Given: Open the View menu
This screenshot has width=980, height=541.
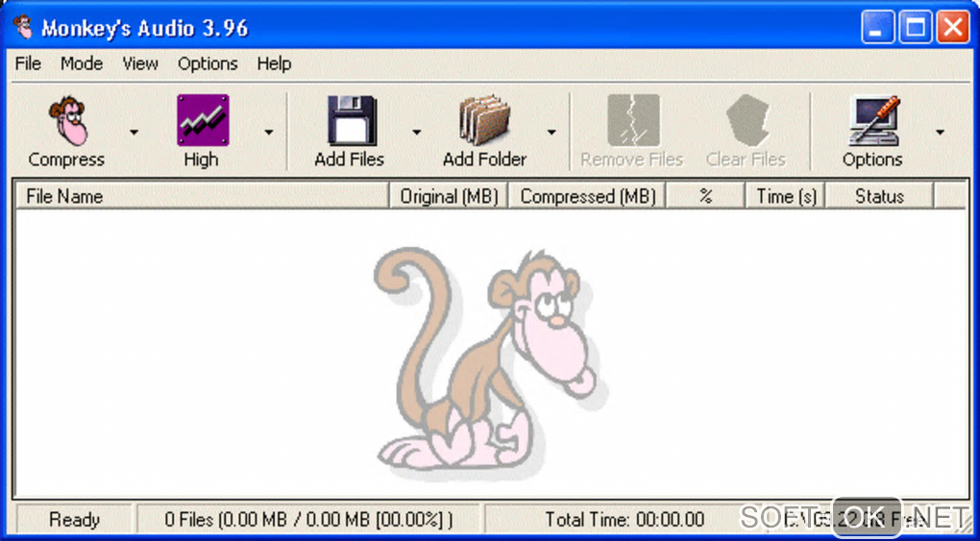Looking at the screenshot, I should click(140, 63).
